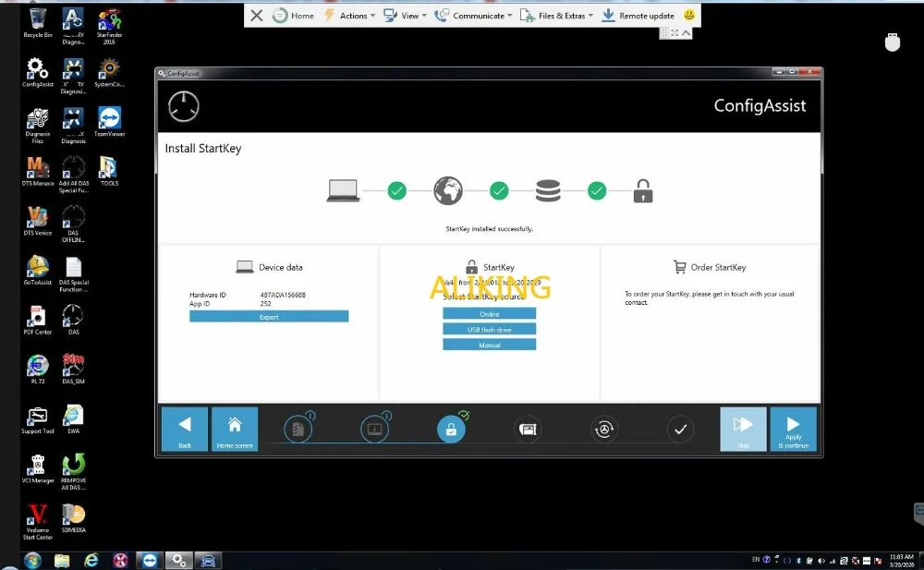Launch Internet Explorer from the taskbar
Screen dimensions: 924x570
[x=91, y=561]
